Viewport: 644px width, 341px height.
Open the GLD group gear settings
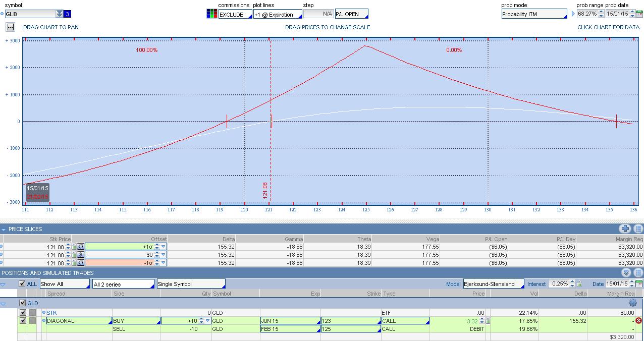[x=633, y=303]
